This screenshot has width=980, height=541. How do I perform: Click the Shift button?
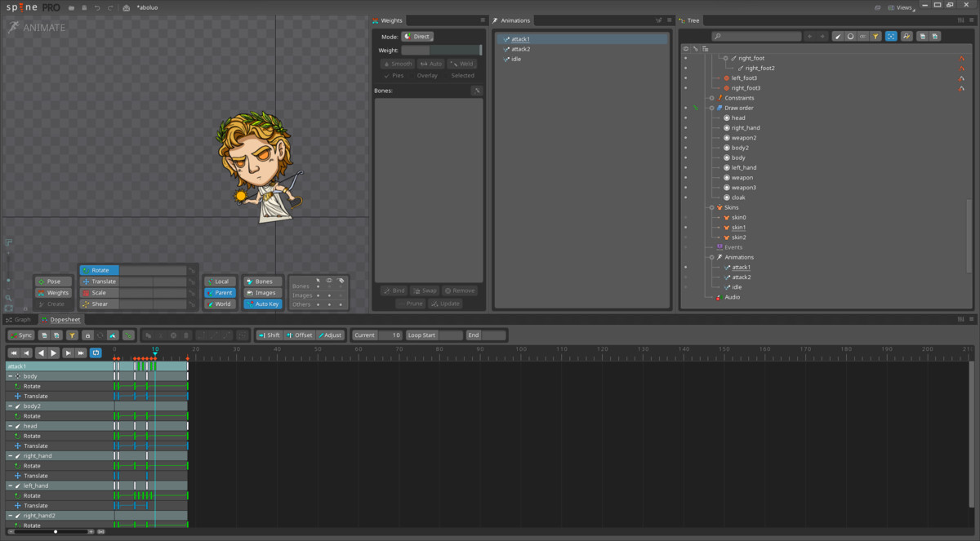(269, 335)
